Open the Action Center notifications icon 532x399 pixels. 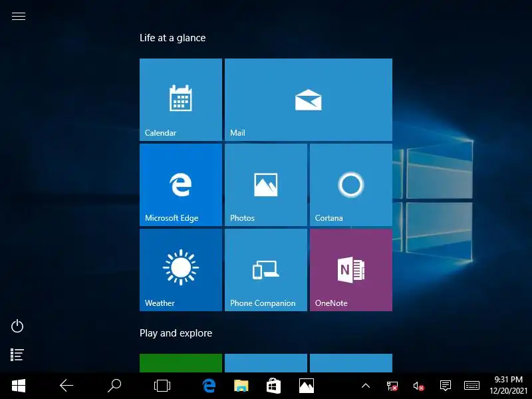point(445,386)
